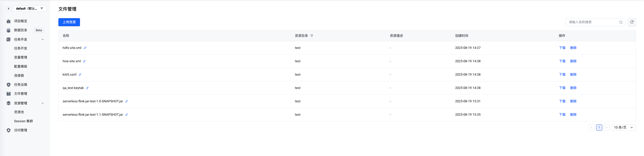This screenshot has height=156, width=644.
Task: Delete serverless-flink-jar-test-1.1-SNAPSHOT.jar
Action: [x=573, y=115]
